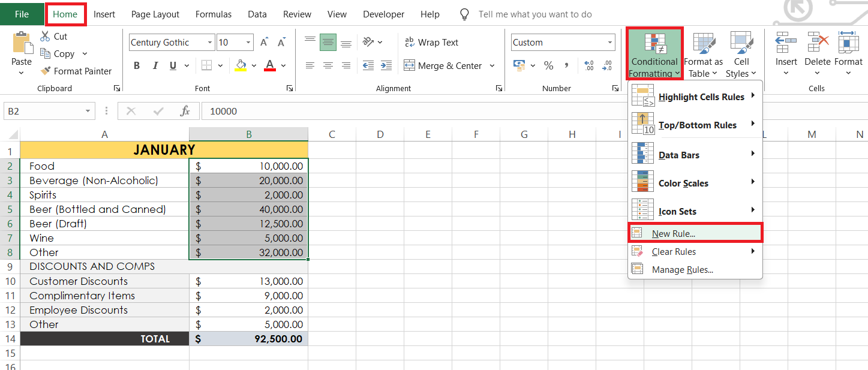This screenshot has height=370, width=868.
Task: Increase font size with larger A
Action: (265, 43)
